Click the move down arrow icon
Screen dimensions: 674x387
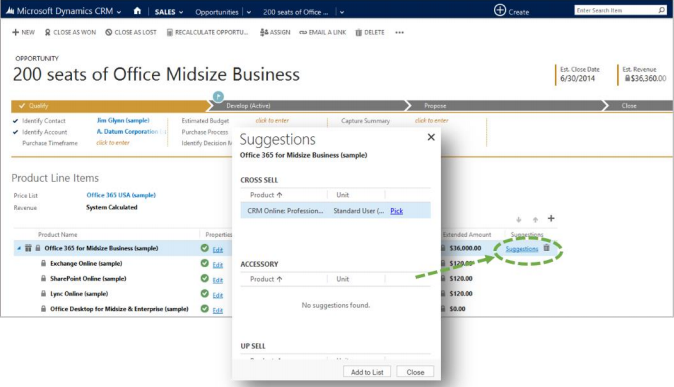[519, 220]
